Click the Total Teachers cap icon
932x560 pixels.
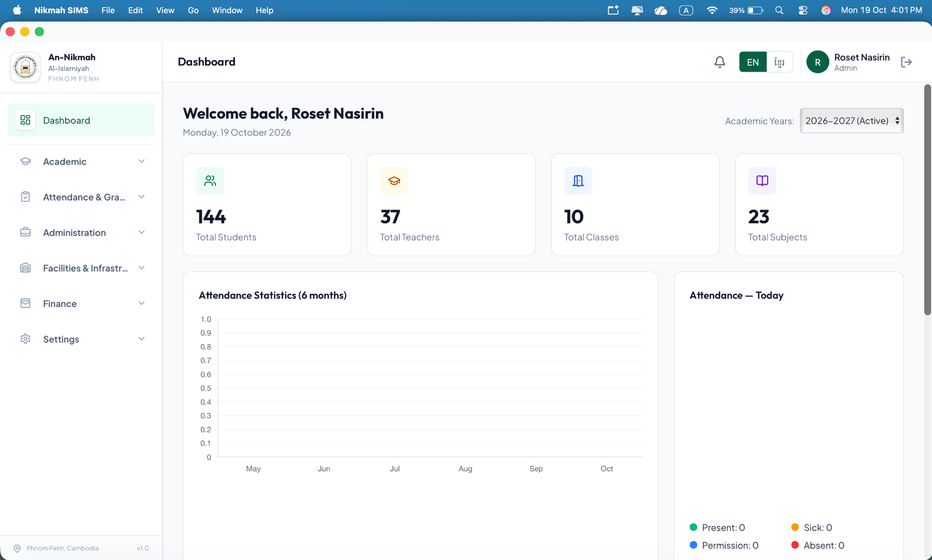click(394, 180)
